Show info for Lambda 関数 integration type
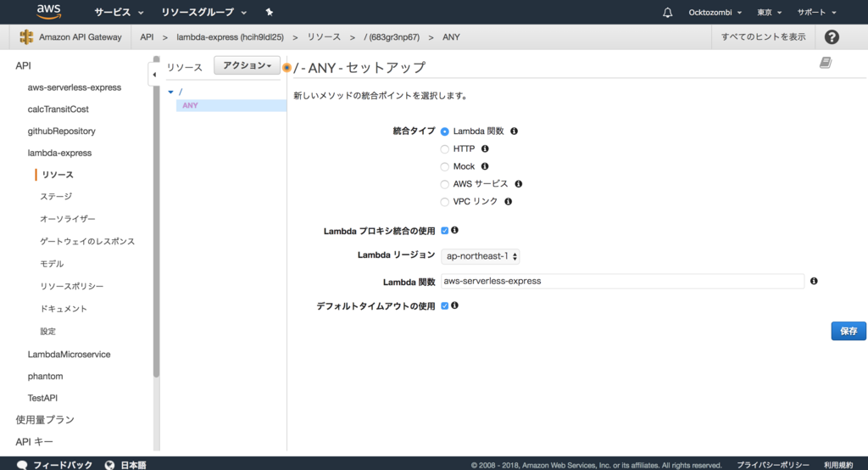This screenshot has height=470, width=868. [x=514, y=131]
